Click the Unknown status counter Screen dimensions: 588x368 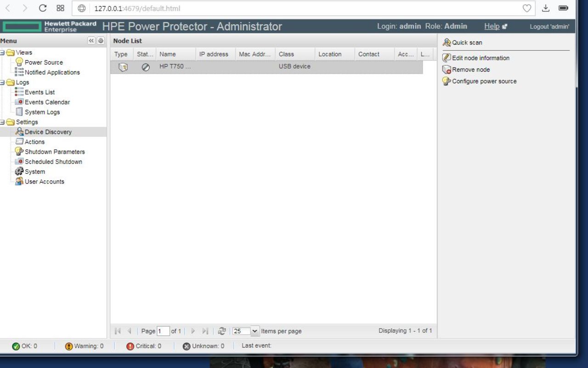coord(204,346)
